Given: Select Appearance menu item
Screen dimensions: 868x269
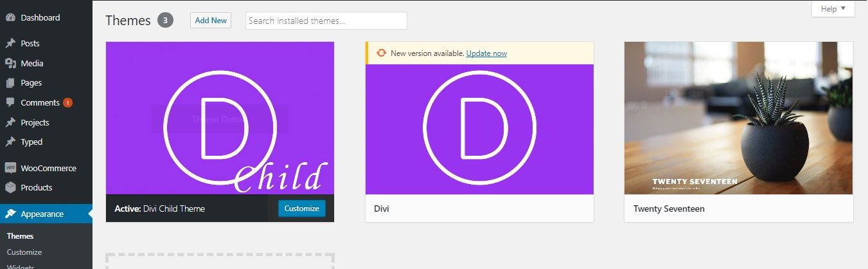Looking at the screenshot, I should click(x=46, y=214).
